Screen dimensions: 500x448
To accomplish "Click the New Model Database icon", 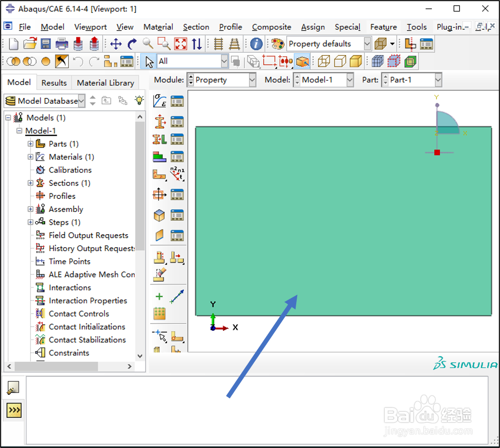I will point(13,44).
